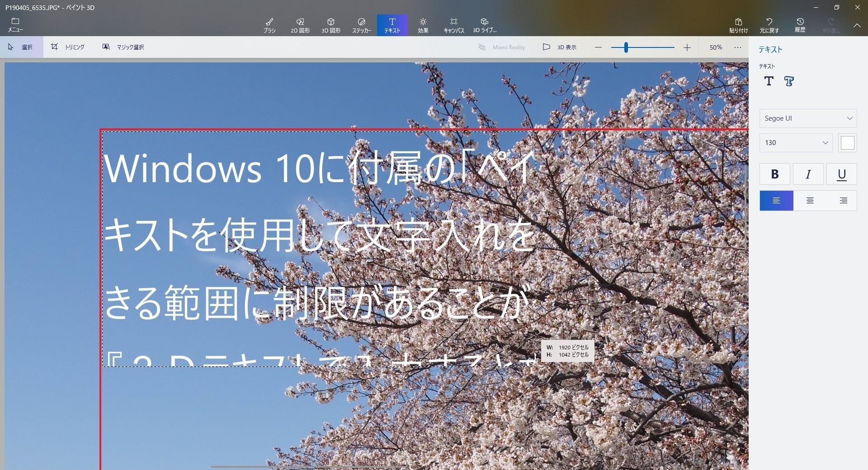Choose the マジック選択 magic select tool
The image size is (868, 470).
[123, 47]
